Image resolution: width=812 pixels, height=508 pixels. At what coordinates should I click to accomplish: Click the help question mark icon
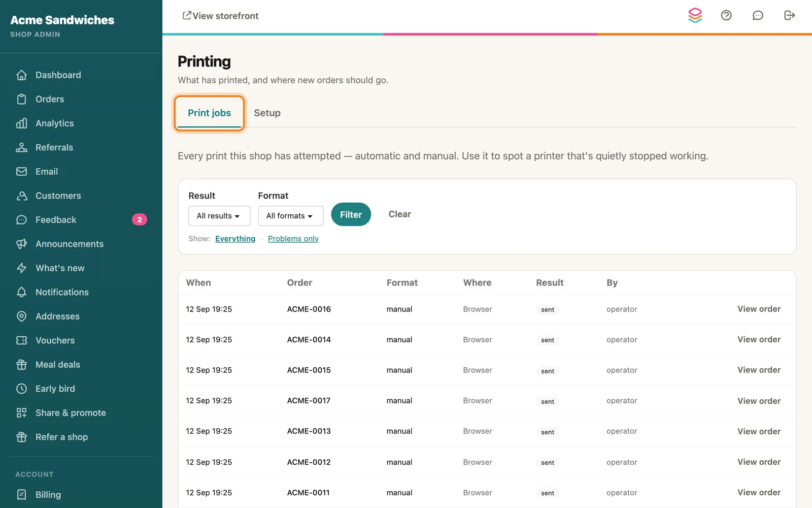pos(726,15)
